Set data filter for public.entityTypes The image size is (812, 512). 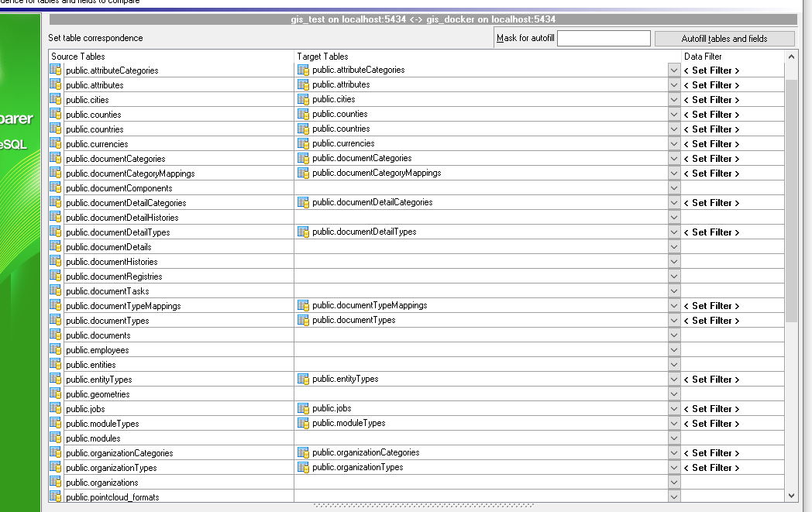click(x=711, y=380)
